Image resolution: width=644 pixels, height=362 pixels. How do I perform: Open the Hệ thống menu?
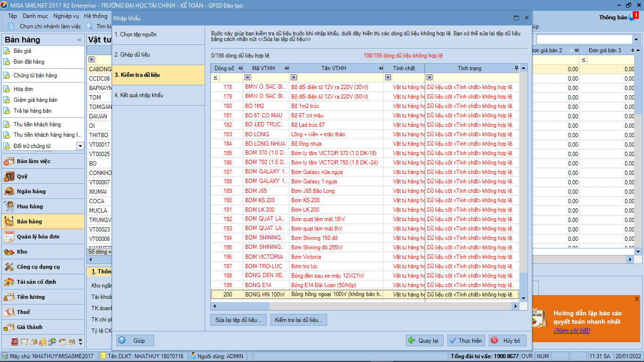pos(96,16)
